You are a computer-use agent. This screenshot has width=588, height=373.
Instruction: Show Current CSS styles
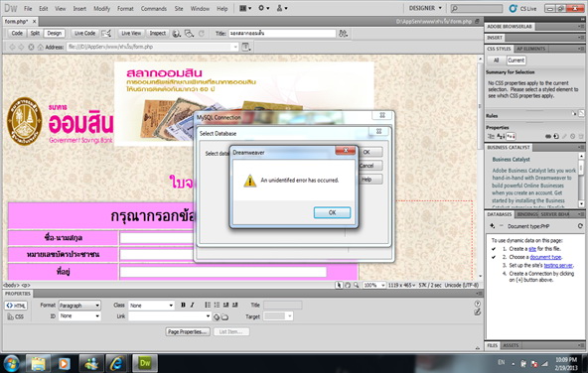coord(516,60)
